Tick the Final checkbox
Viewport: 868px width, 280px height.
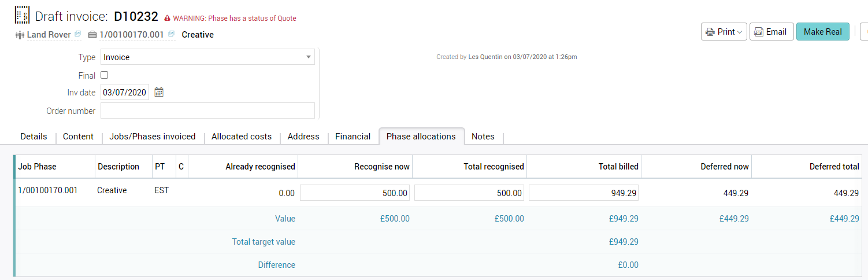(x=105, y=75)
